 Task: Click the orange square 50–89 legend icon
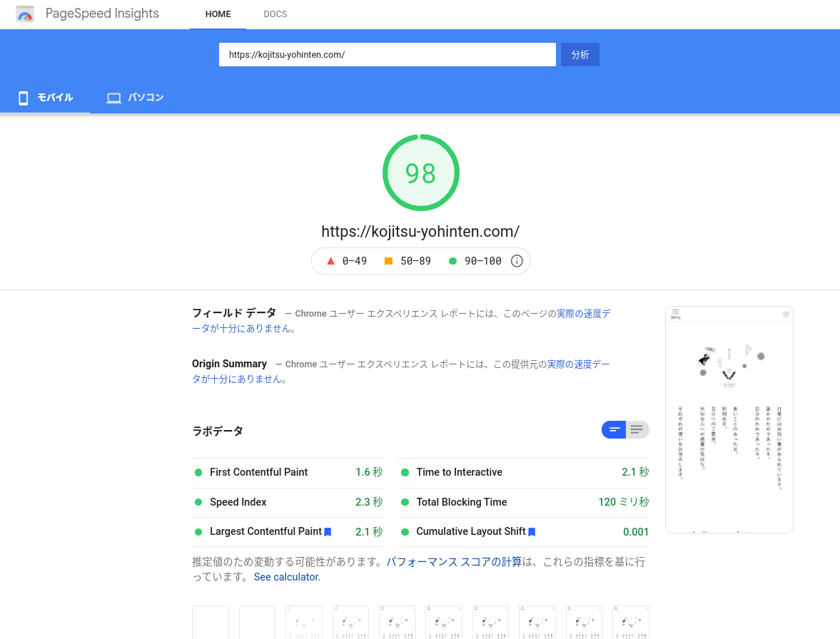tap(388, 261)
